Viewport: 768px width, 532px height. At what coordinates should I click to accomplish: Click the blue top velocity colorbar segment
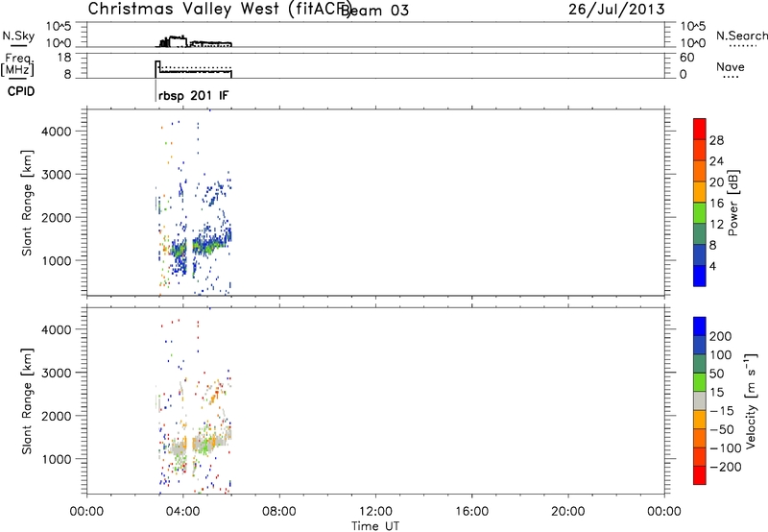700,326
